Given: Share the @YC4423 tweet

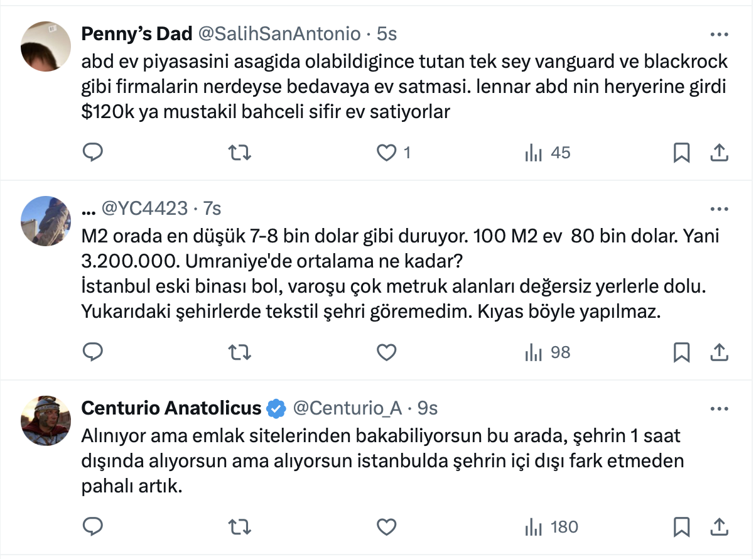Looking at the screenshot, I should [x=718, y=353].
